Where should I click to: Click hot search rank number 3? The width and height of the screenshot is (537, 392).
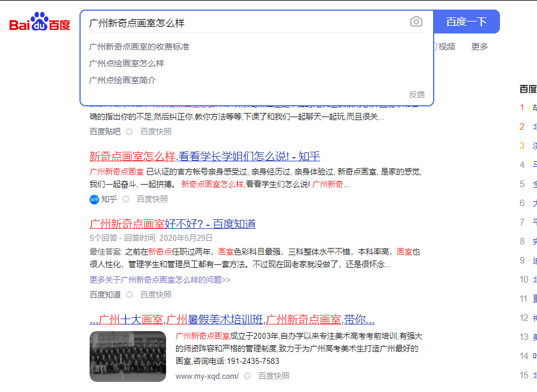(x=522, y=146)
